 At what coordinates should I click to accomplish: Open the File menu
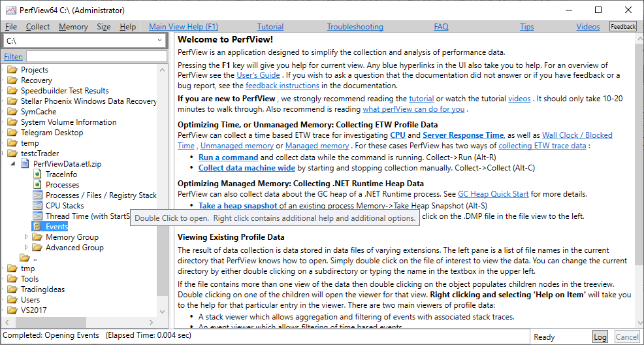click(11, 27)
